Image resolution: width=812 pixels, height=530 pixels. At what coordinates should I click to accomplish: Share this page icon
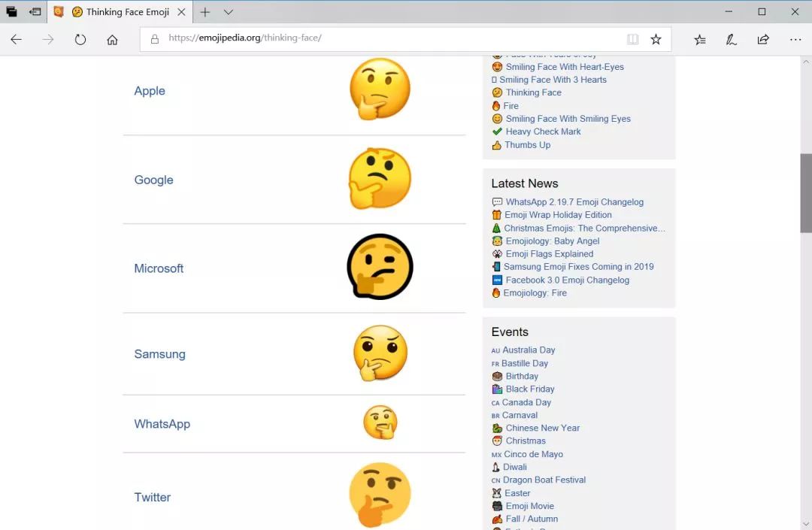coord(763,39)
